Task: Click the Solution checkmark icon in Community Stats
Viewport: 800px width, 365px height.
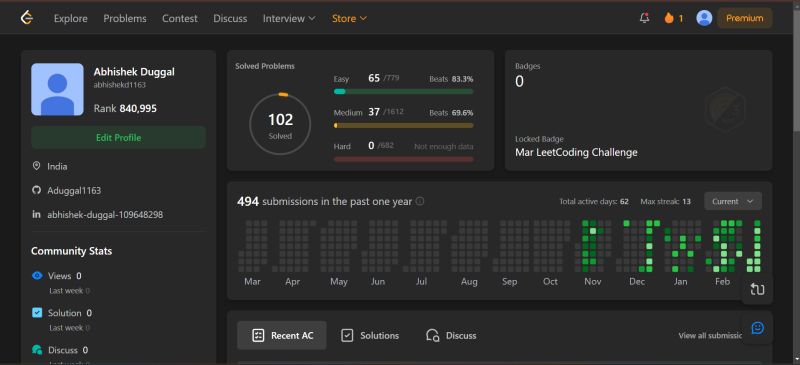Action: [37, 313]
